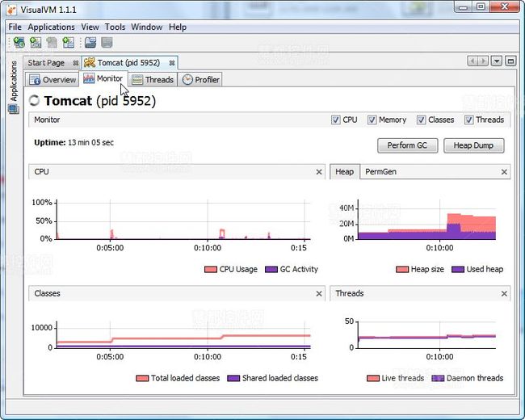
Task: Close the Heap/PermGen chart panel
Action: [504, 172]
